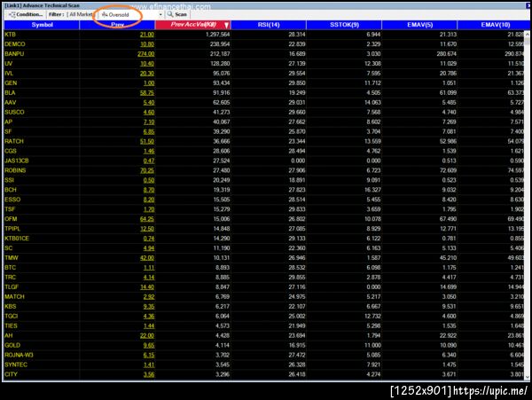Select the GOLD symbol

pyautogui.click(x=12, y=345)
